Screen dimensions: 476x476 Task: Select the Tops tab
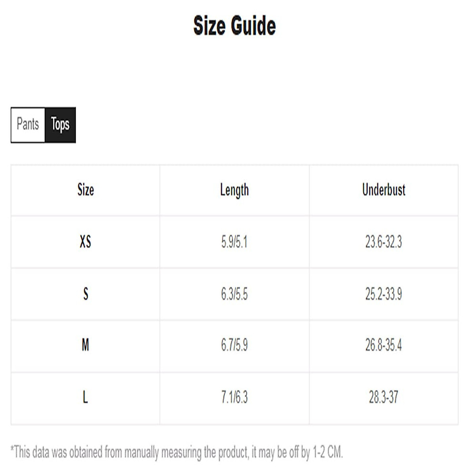[x=60, y=125]
